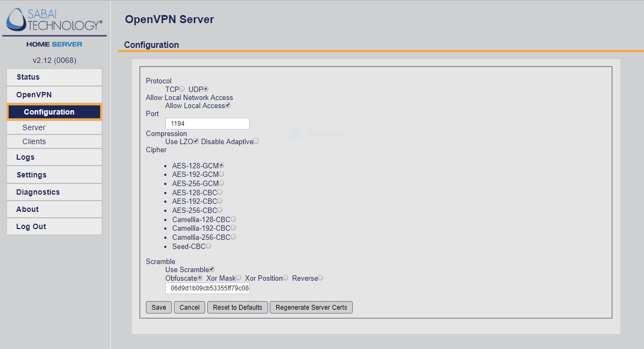The height and width of the screenshot is (349, 644).
Task: Click the Save button
Action: pyautogui.click(x=159, y=308)
